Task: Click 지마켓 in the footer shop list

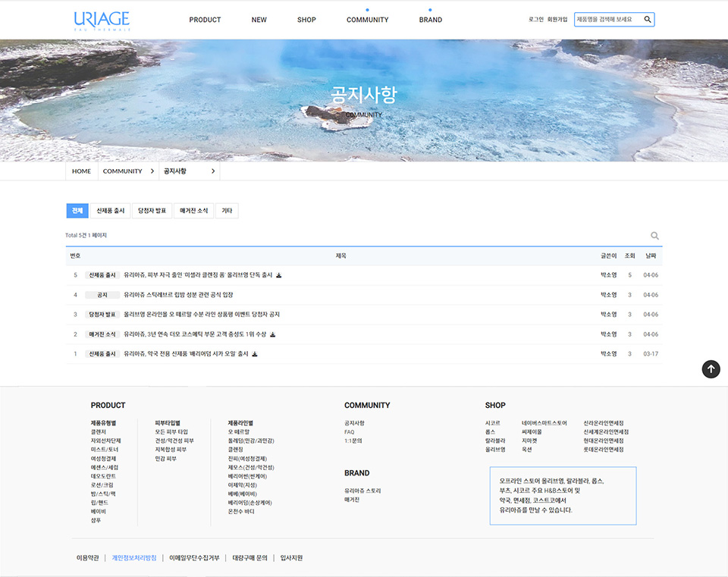Action: 529,441
